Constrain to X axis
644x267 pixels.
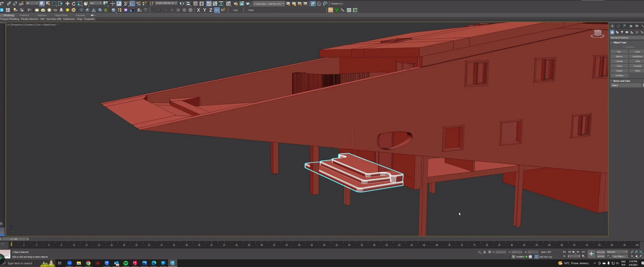(x=199, y=10)
